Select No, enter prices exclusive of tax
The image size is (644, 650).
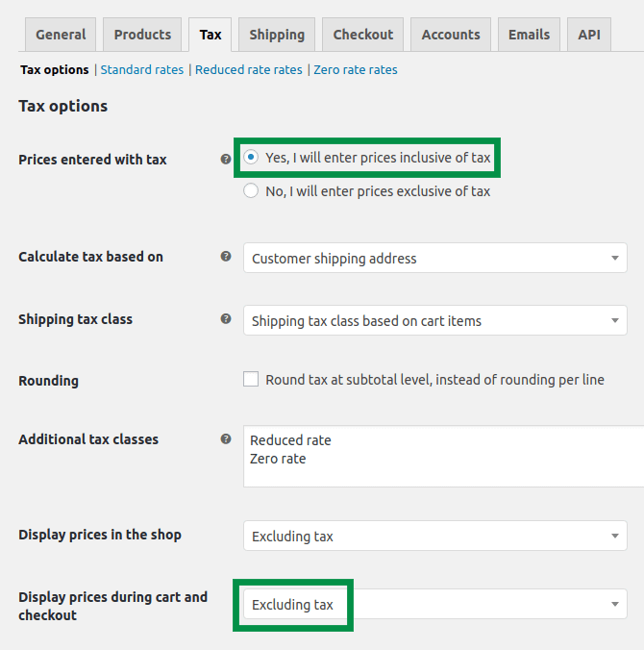tap(251, 190)
